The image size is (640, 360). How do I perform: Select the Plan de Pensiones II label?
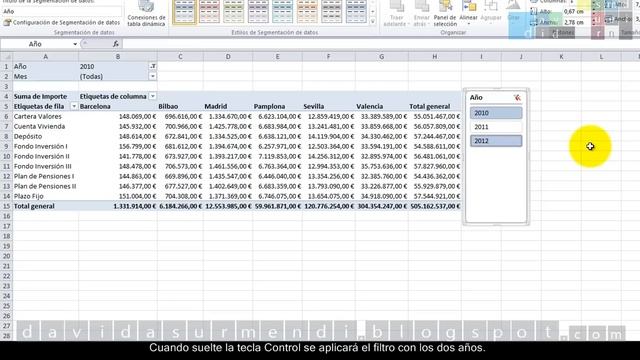click(45, 186)
